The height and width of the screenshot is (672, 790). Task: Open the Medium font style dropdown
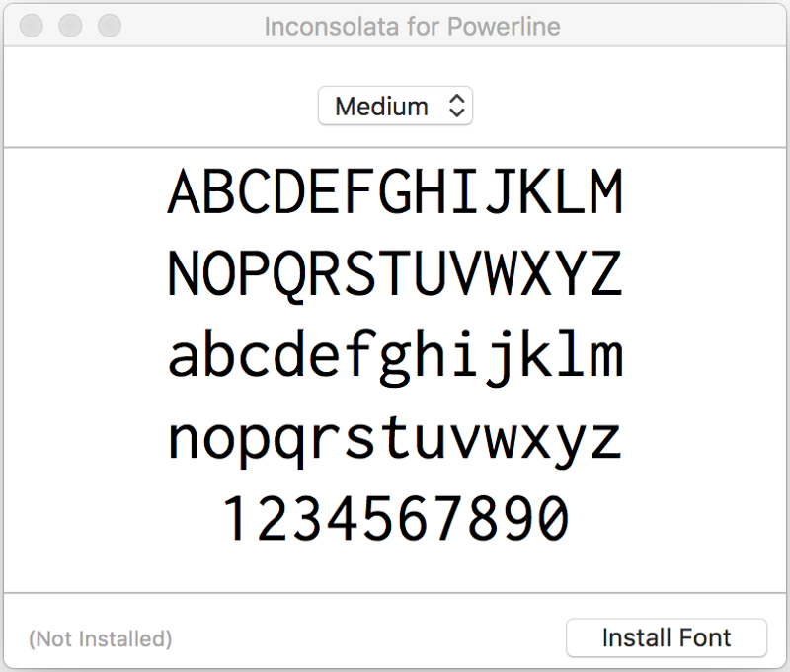(x=396, y=106)
